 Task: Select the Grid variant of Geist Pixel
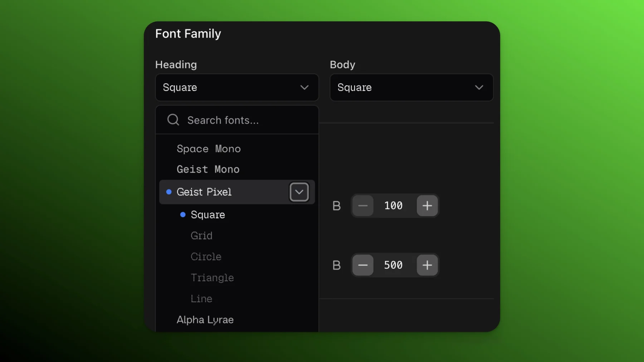coord(201,235)
